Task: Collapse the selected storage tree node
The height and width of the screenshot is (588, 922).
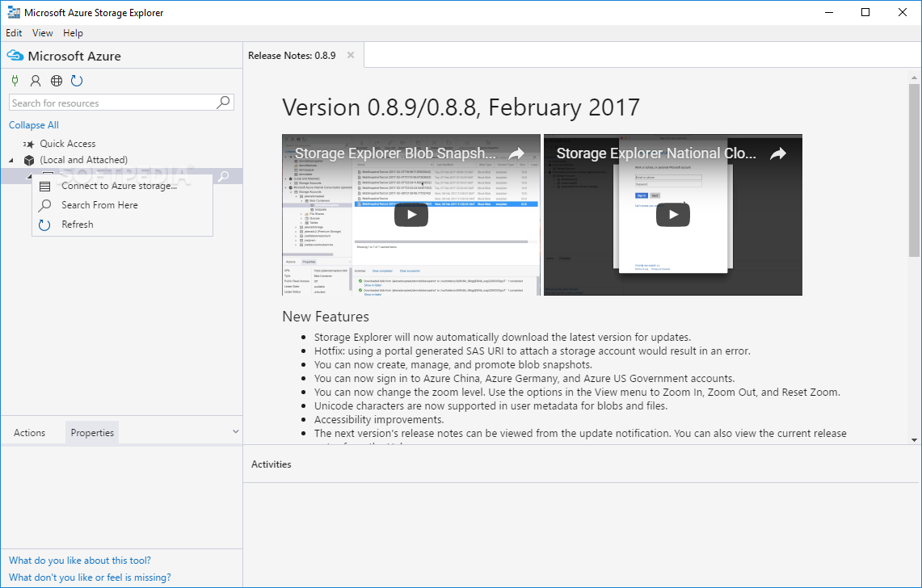Action: (29, 176)
